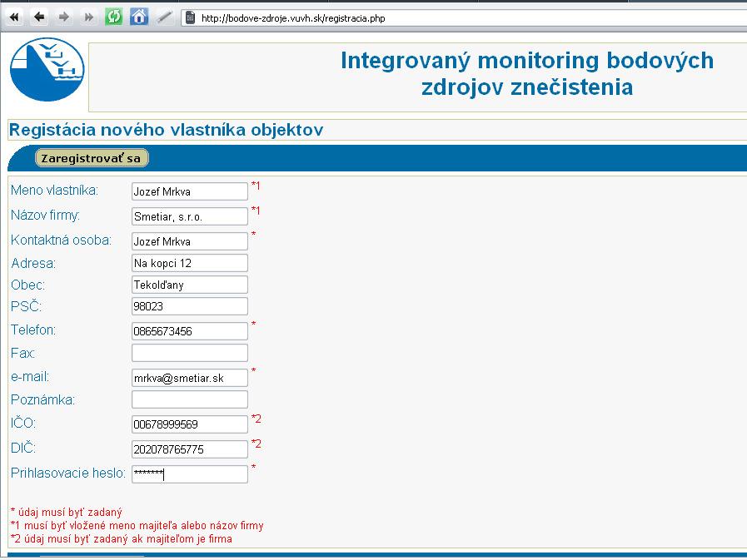
Task: Click the PSČ field with 98023
Action: [x=190, y=306]
